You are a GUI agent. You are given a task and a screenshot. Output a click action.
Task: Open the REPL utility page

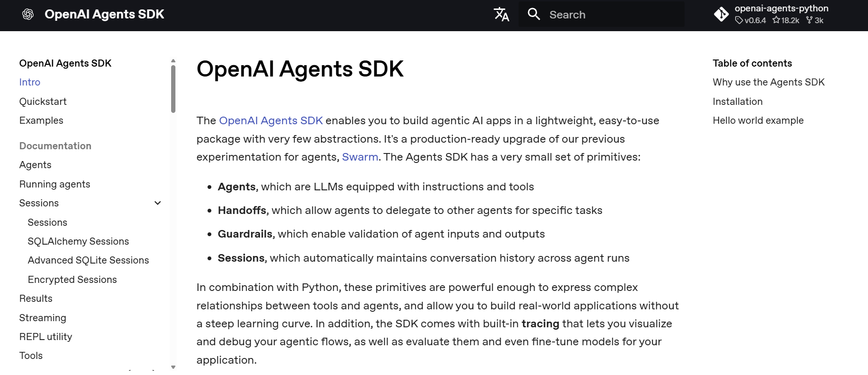pyautogui.click(x=46, y=337)
